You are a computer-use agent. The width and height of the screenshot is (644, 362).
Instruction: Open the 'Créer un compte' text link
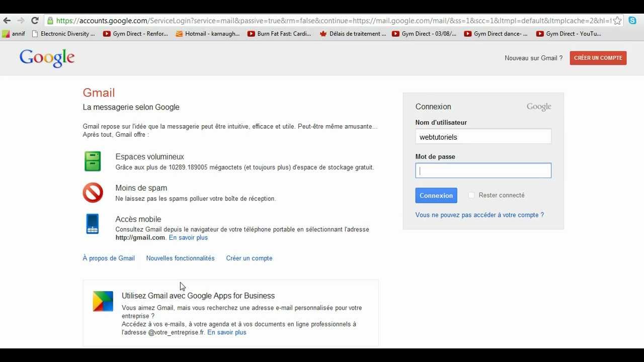pos(249,258)
